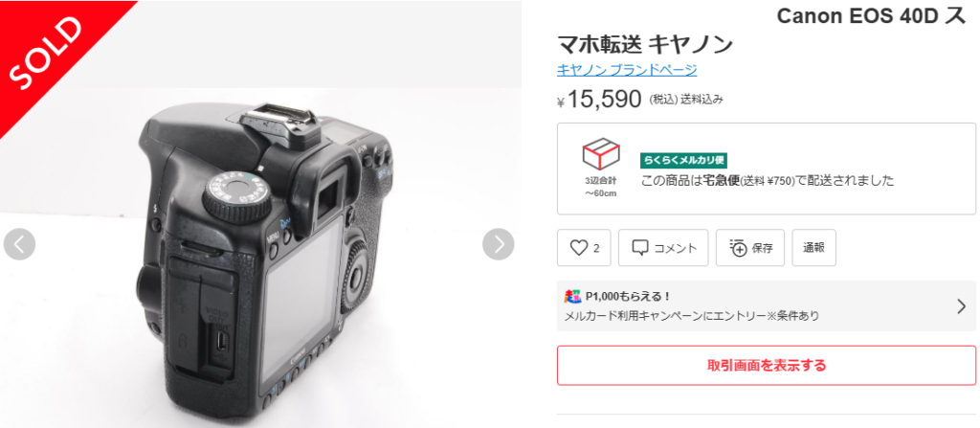The image size is (980, 428).
Task: Show the next product photo
Action: point(498,244)
